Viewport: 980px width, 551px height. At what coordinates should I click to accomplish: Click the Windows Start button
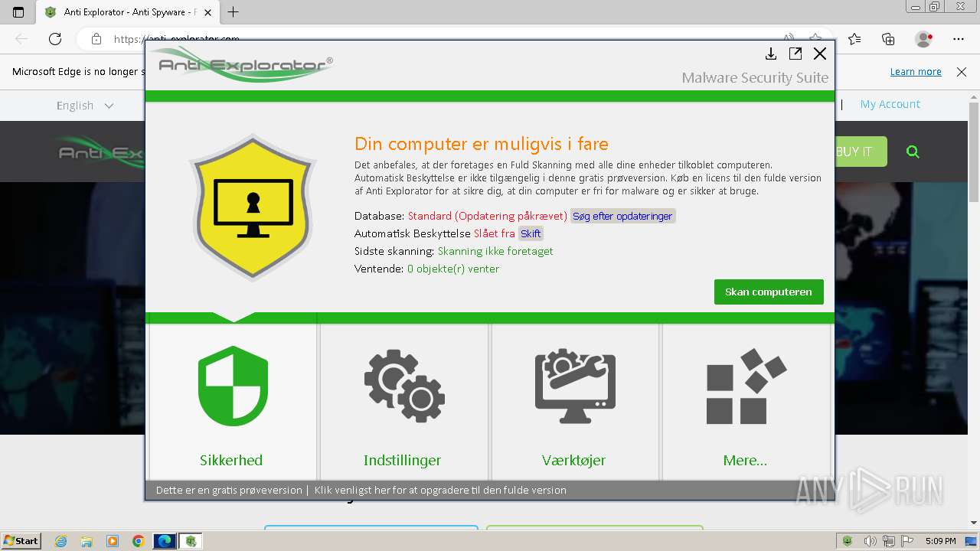21,540
